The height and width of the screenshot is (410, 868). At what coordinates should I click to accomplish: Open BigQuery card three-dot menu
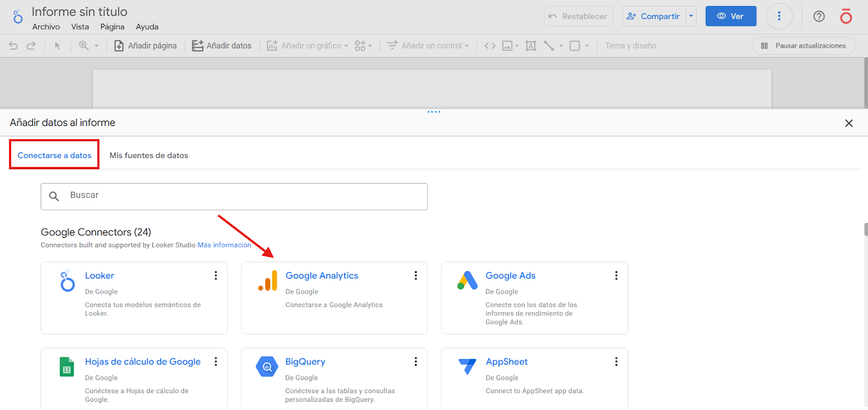[x=416, y=362]
